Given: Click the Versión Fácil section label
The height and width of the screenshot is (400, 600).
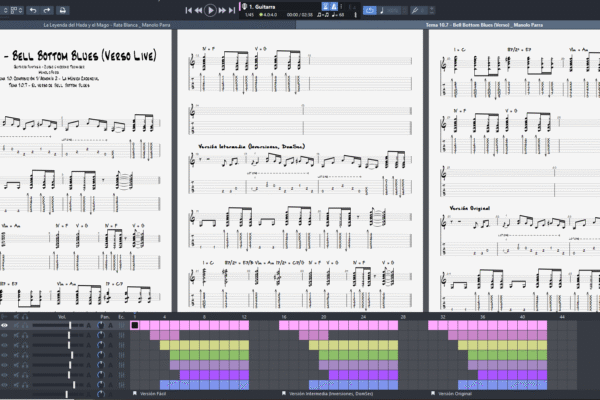Looking at the screenshot, I should coord(153,393).
